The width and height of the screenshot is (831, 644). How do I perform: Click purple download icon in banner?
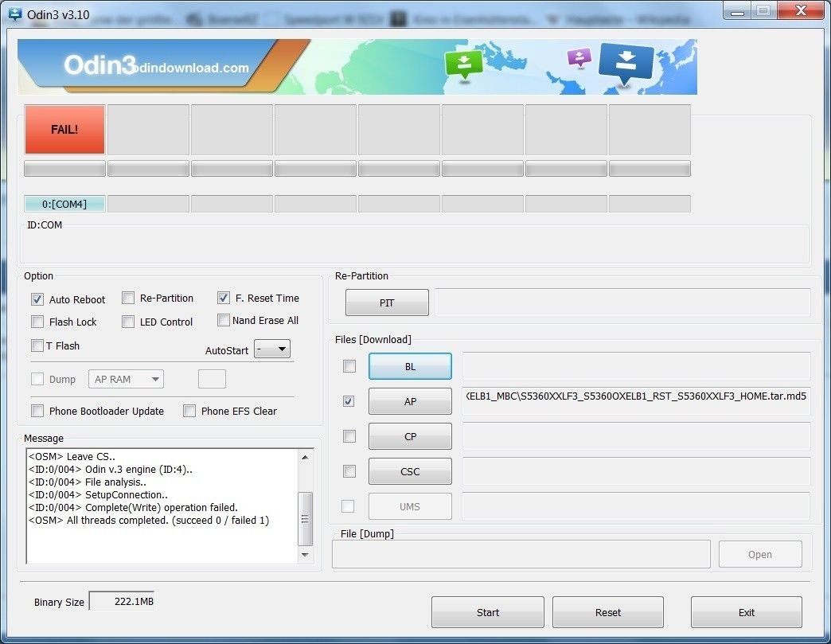pyautogui.click(x=579, y=57)
